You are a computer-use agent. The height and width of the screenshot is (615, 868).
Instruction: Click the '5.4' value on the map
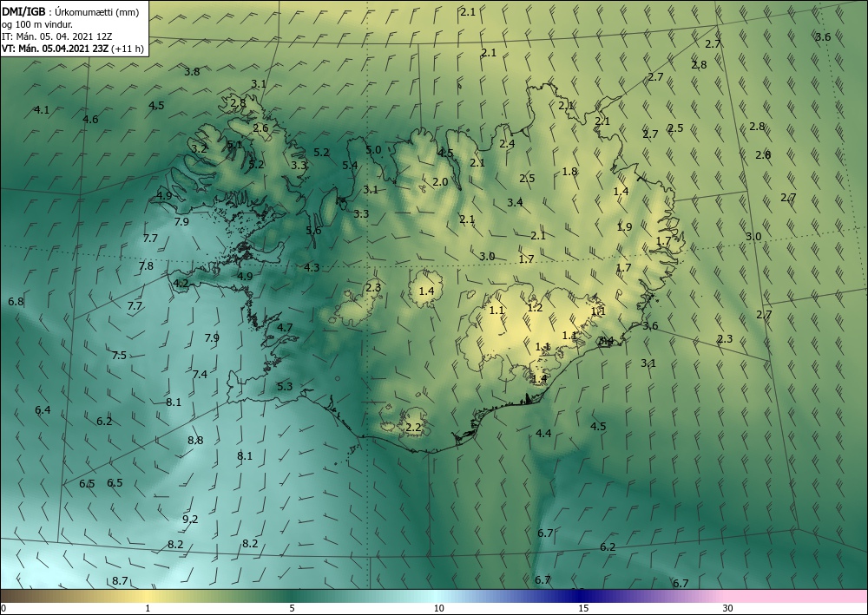pyautogui.click(x=350, y=165)
